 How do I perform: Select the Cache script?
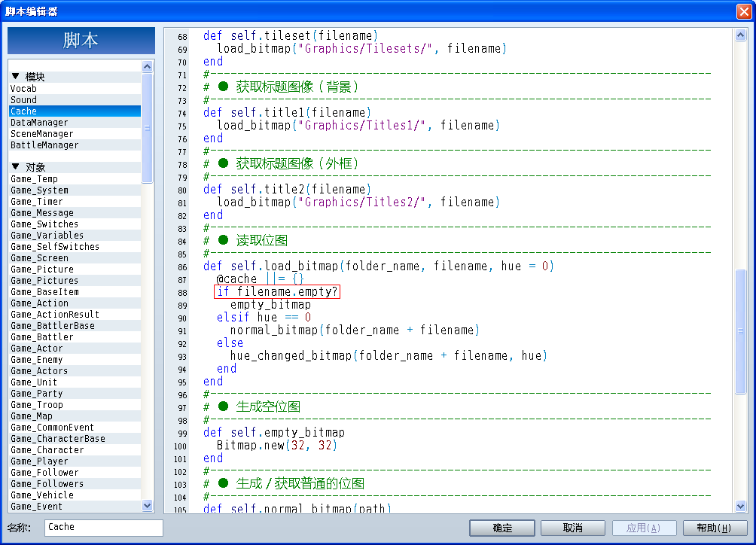coord(75,111)
